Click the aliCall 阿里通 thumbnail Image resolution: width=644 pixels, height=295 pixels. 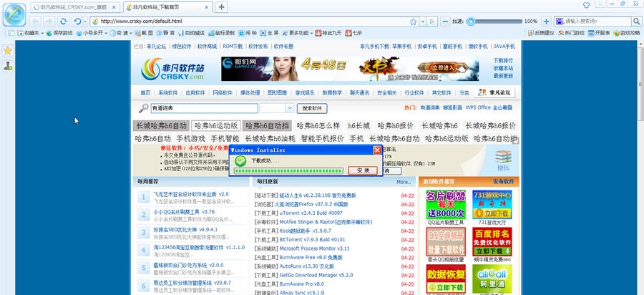492,279
